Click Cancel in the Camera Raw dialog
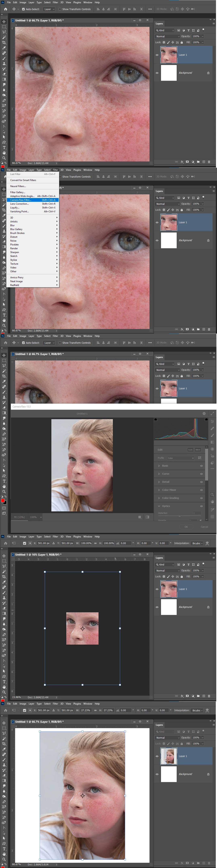This screenshot has height=868, width=217. 204,527
